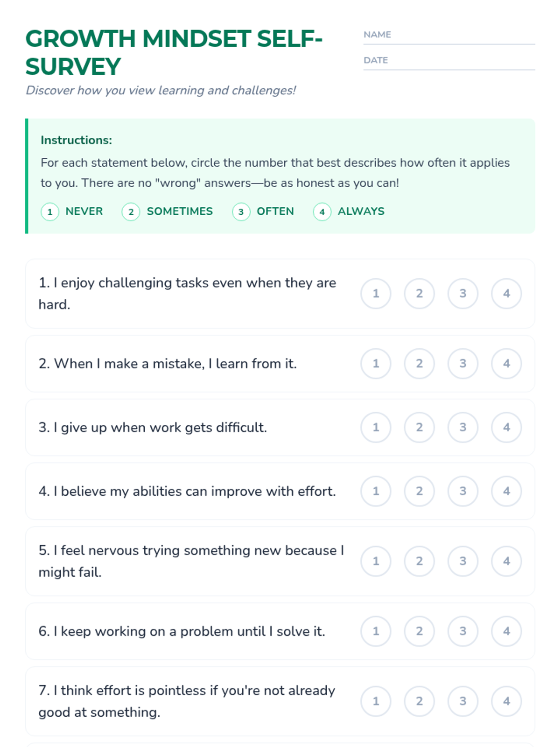The width and height of the screenshot is (560, 747).
Task: Click the OFTEN legend circle numbered 3
Action: click(241, 212)
